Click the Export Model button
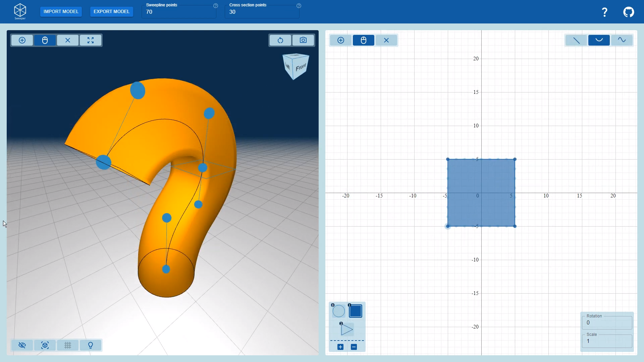 coord(111,11)
